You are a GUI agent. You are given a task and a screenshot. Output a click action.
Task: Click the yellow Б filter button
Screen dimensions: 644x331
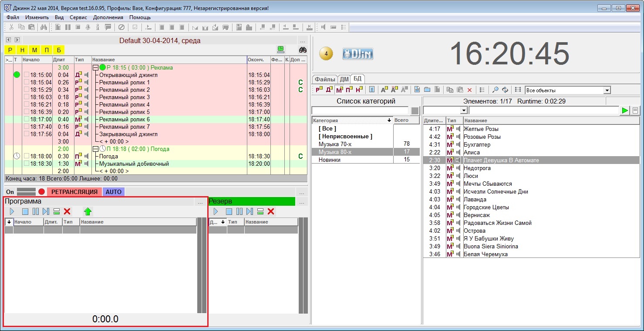click(x=59, y=50)
